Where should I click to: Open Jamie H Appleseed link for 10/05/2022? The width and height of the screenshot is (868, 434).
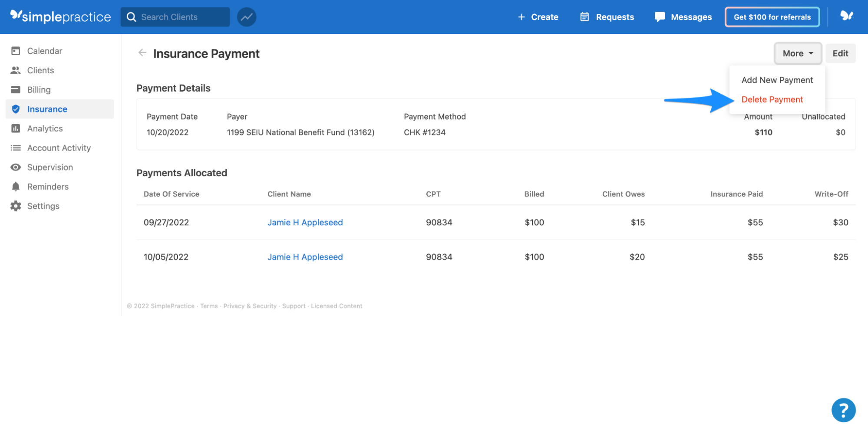[305, 257]
